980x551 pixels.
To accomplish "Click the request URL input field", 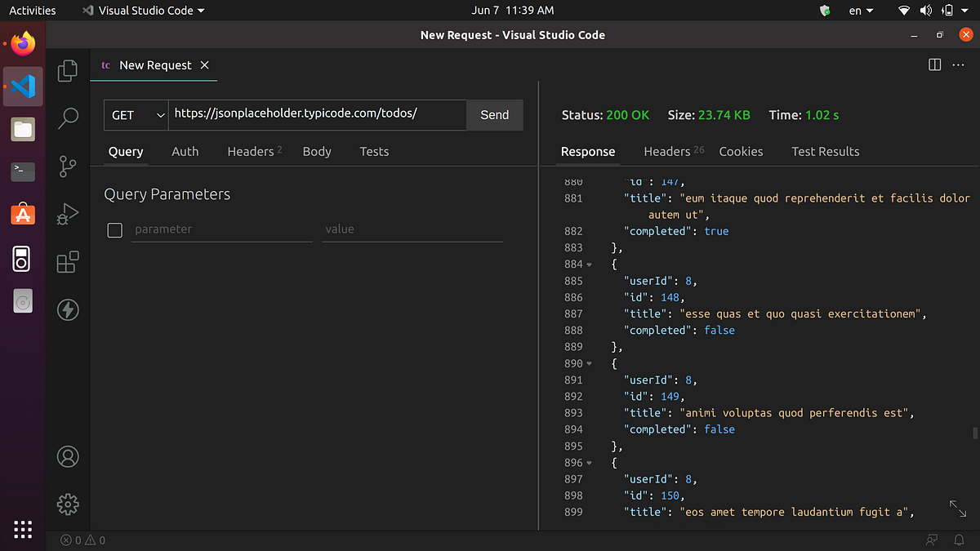I will (x=317, y=115).
